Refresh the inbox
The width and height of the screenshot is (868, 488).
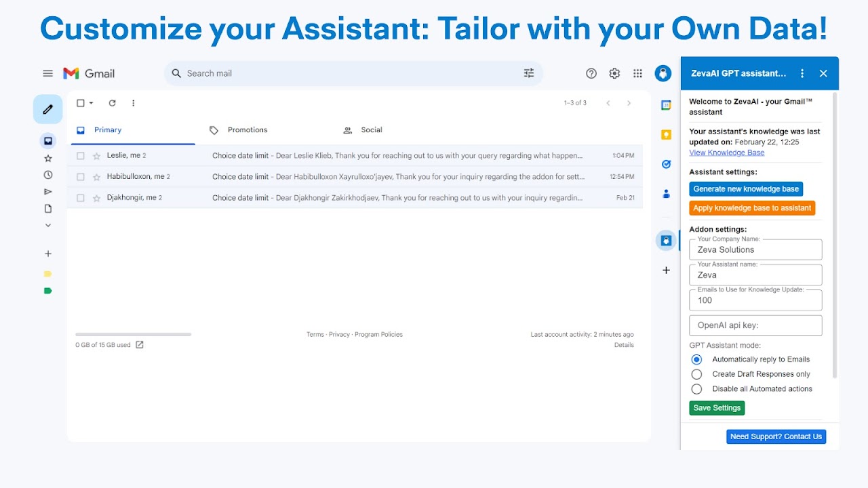pos(112,103)
